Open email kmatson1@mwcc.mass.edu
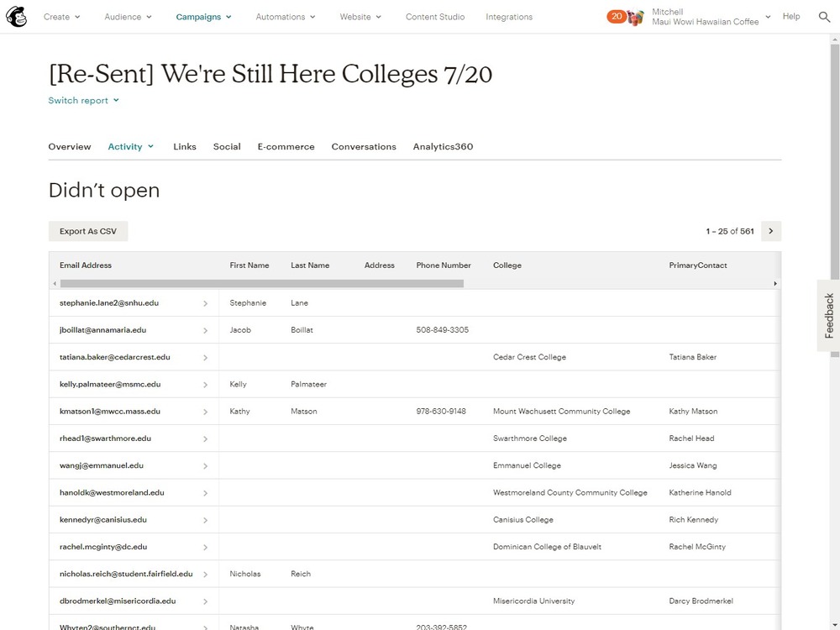This screenshot has width=840, height=630. 110,411
